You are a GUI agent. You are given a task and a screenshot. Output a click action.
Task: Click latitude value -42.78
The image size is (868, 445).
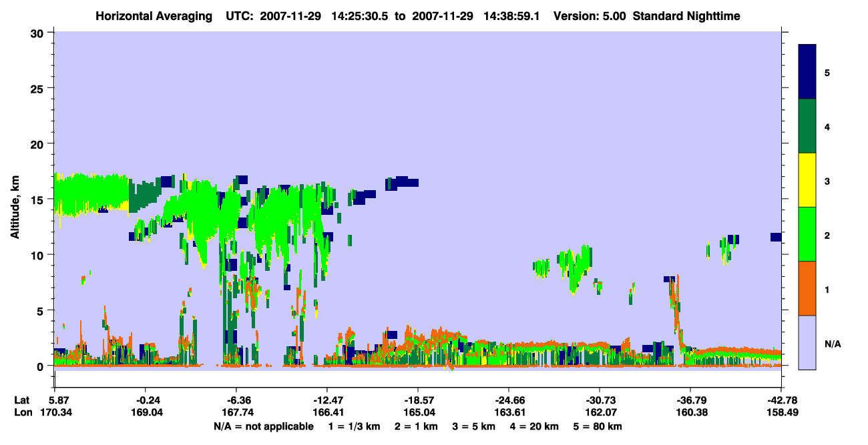(781, 400)
